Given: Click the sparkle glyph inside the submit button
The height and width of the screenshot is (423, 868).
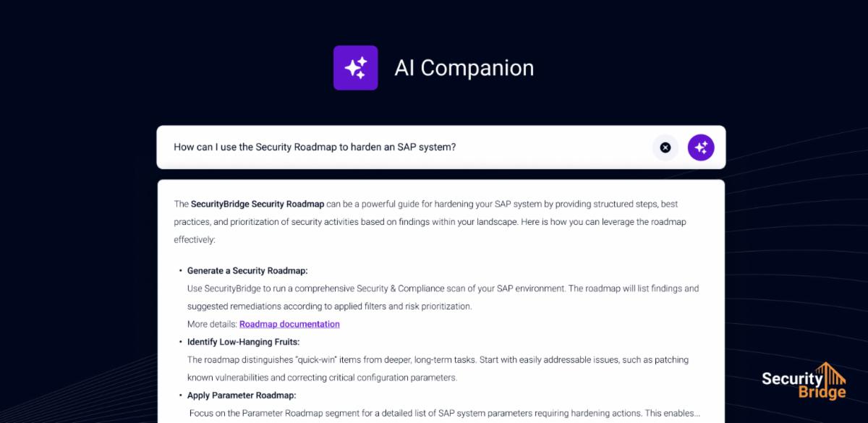Looking at the screenshot, I should 700,148.
